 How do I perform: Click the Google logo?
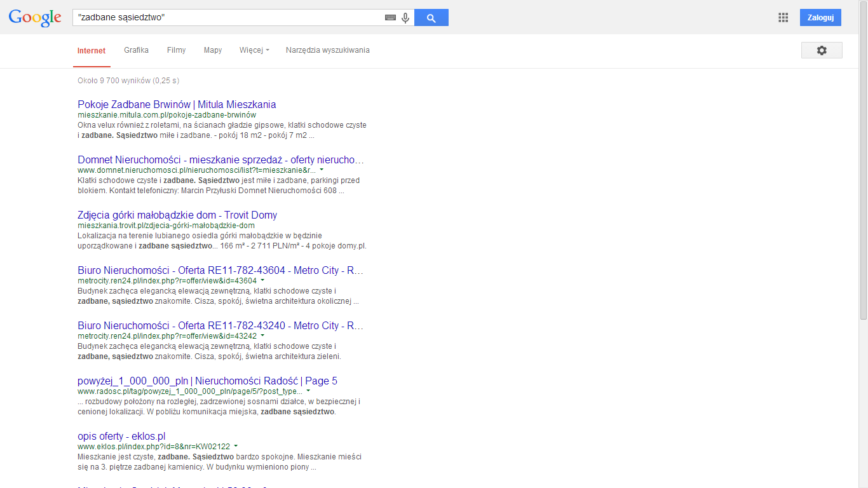click(x=35, y=18)
